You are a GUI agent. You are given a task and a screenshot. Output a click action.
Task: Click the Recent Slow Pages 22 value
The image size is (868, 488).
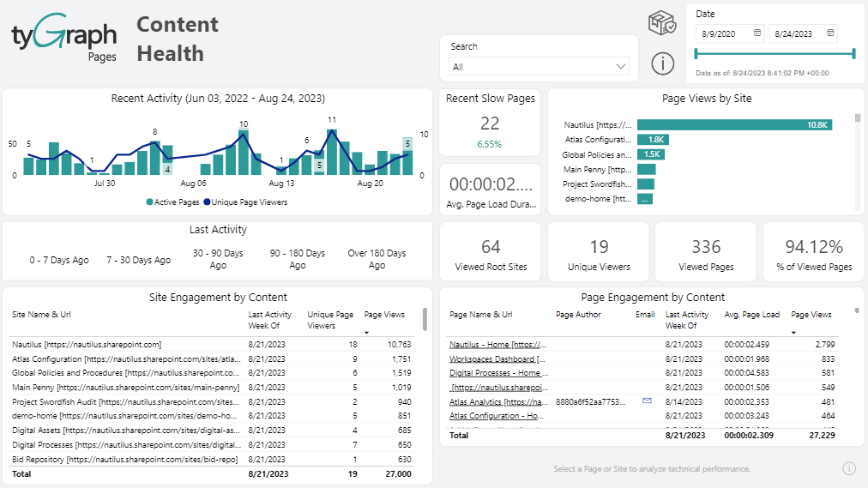[x=490, y=124]
